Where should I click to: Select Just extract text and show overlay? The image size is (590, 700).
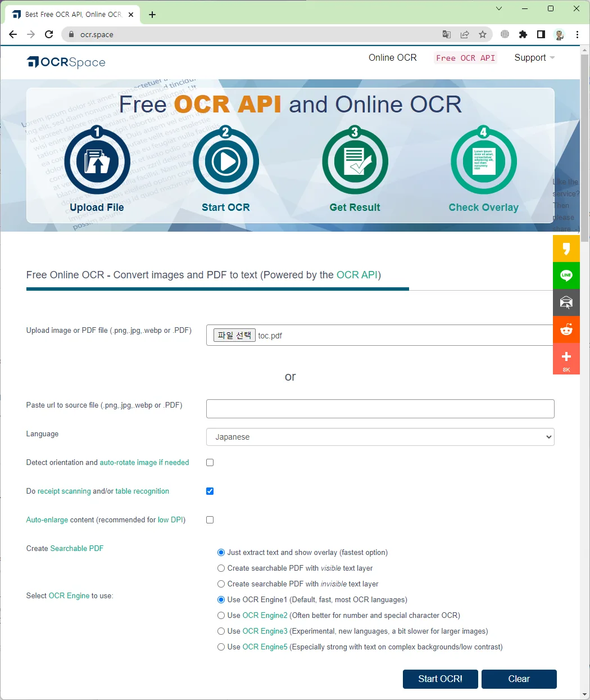(x=221, y=552)
